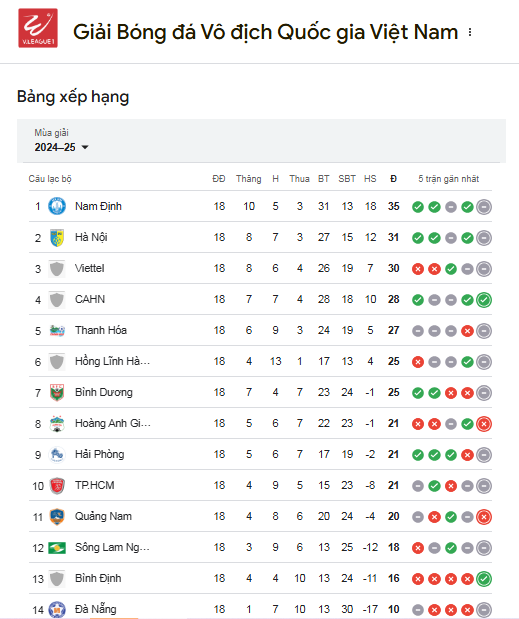Click Bình Định's latest green win icon
Screen dimensions: 519x619
(483, 579)
